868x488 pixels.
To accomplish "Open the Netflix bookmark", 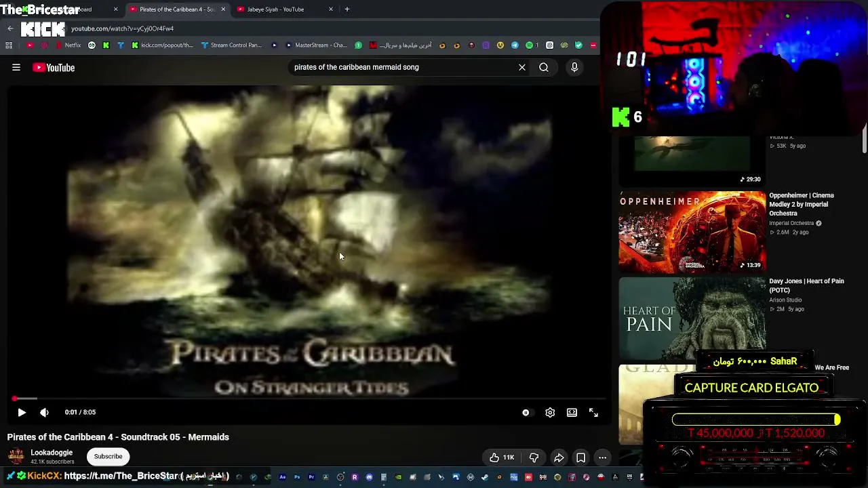I will click(68, 45).
